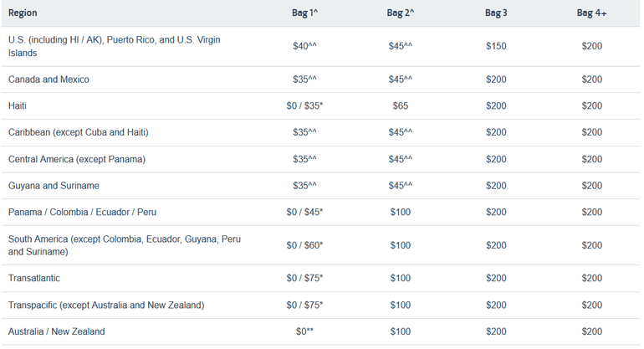Click the Bag 2^ column header
644x349 pixels.
click(x=401, y=13)
